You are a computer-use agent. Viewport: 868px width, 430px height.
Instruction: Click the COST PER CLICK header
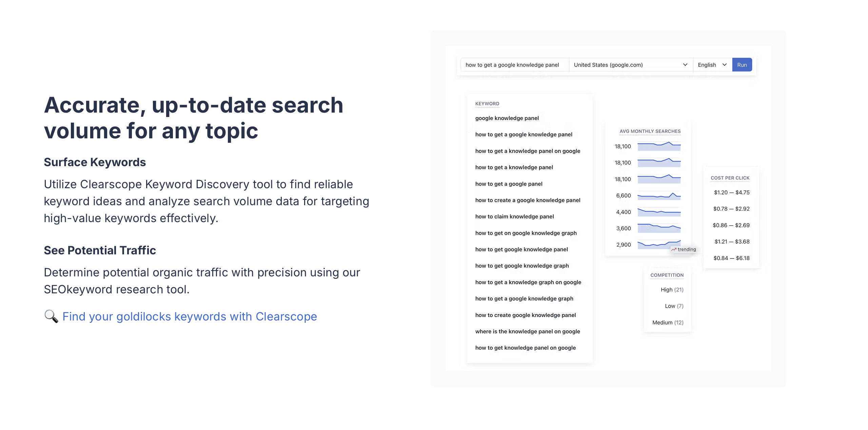click(730, 178)
